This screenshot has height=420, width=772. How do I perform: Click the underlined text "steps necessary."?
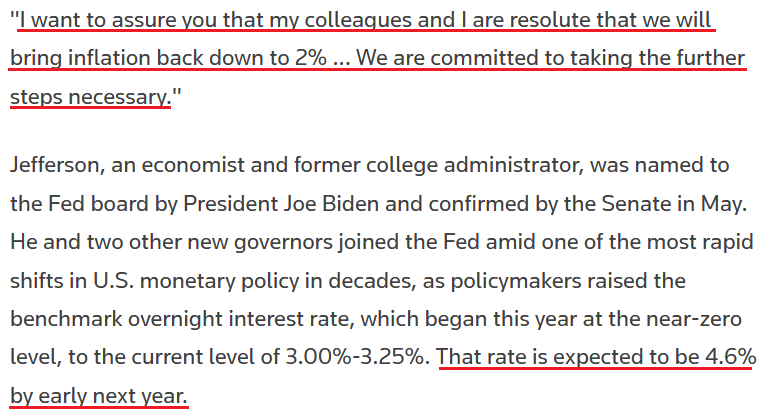(x=88, y=97)
